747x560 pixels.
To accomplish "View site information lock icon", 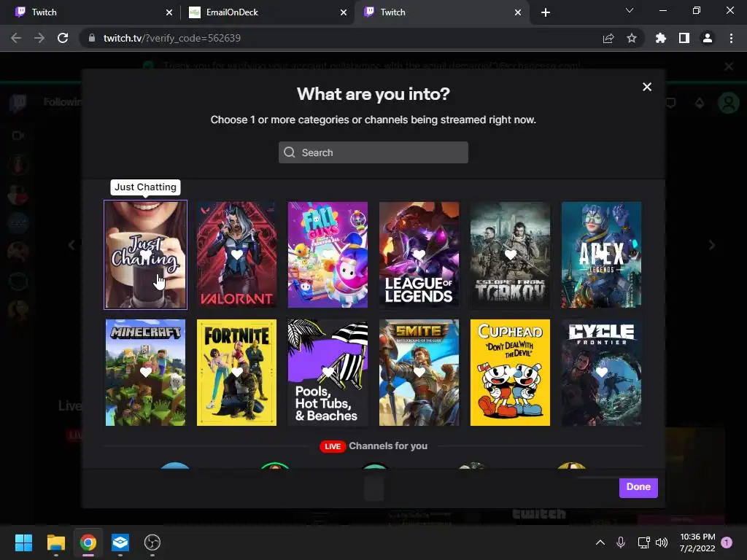I will coord(92,38).
